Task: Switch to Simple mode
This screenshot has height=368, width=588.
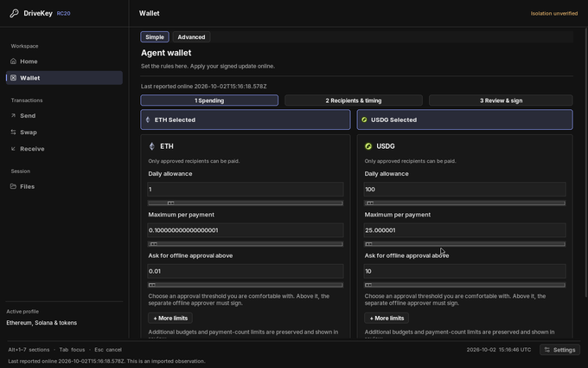Action: pos(155,36)
